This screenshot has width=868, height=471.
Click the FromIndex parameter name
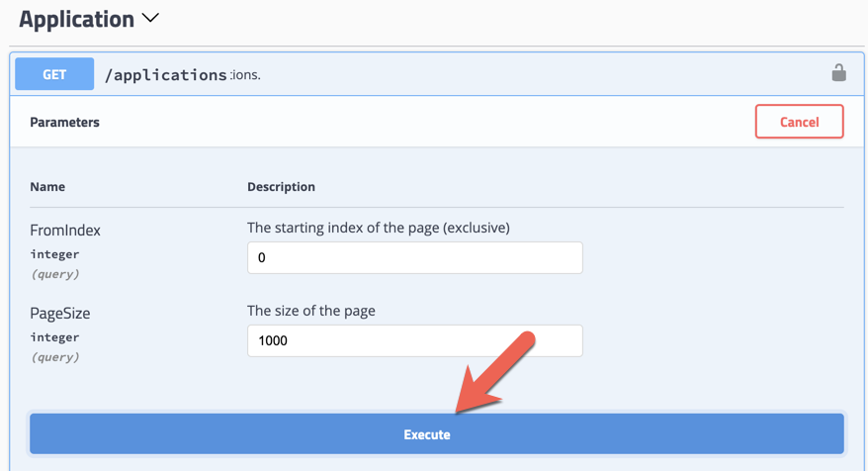click(x=65, y=231)
